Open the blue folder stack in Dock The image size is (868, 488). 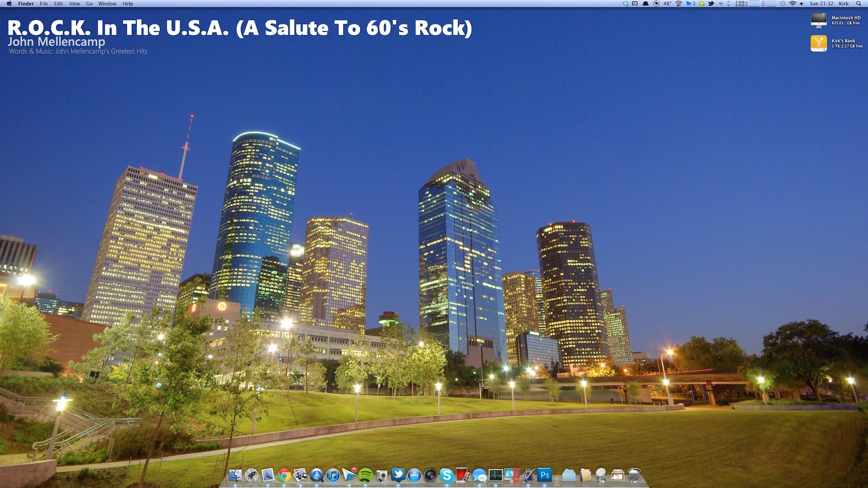(x=569, y=475)
